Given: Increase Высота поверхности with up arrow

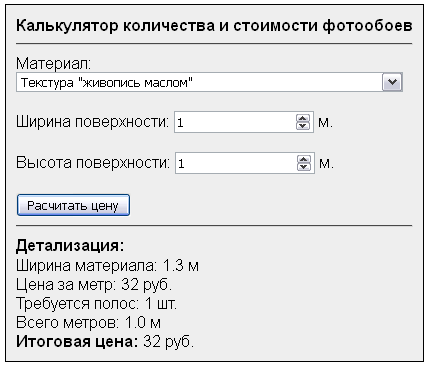Looking at the screenshot, I should 304,159.
